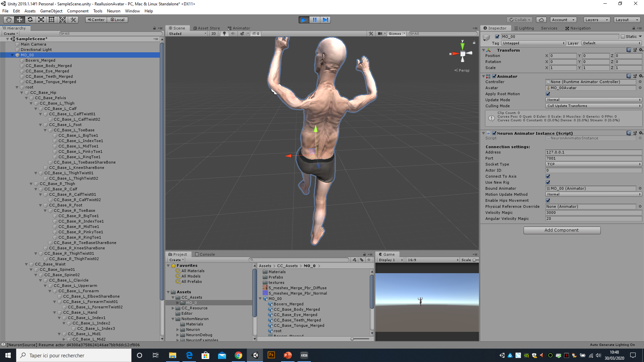
Task: Select the Rotate tool
Action: point(30,20)
